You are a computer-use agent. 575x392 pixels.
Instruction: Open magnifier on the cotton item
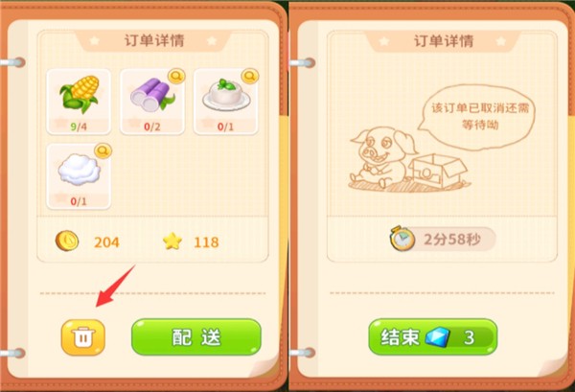103,150
